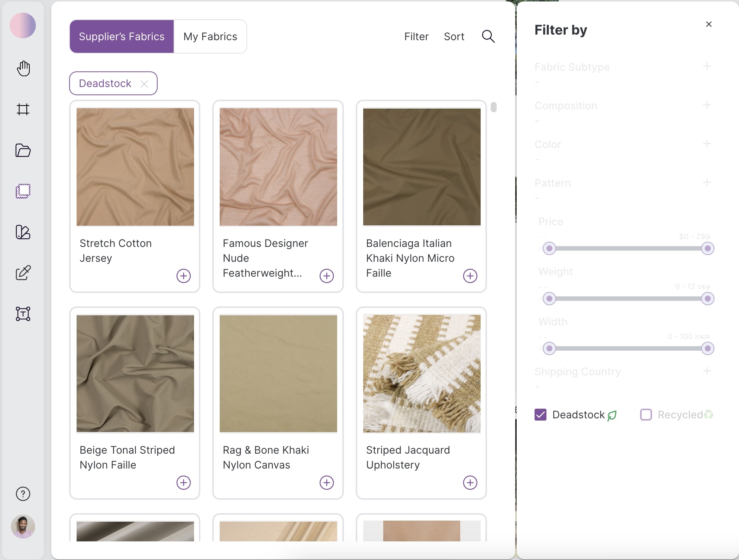Close the Filter by panel
This screenshot has width=739, height=560.
coord(708,24)
